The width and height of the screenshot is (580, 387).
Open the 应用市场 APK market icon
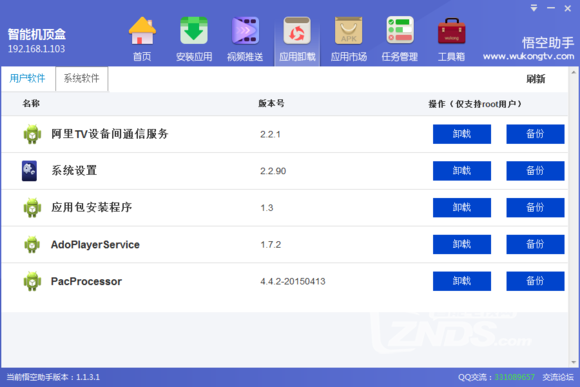coord(348,31)
